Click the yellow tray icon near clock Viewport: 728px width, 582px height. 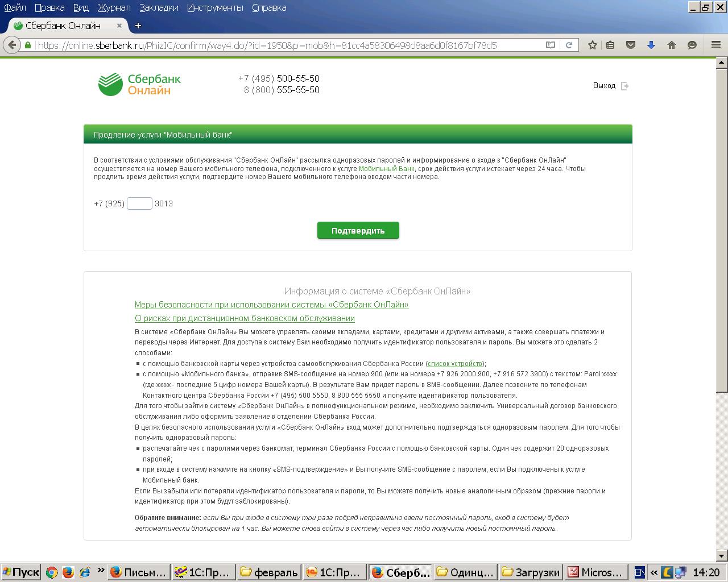pyautogui.click(x=668, y=572)
